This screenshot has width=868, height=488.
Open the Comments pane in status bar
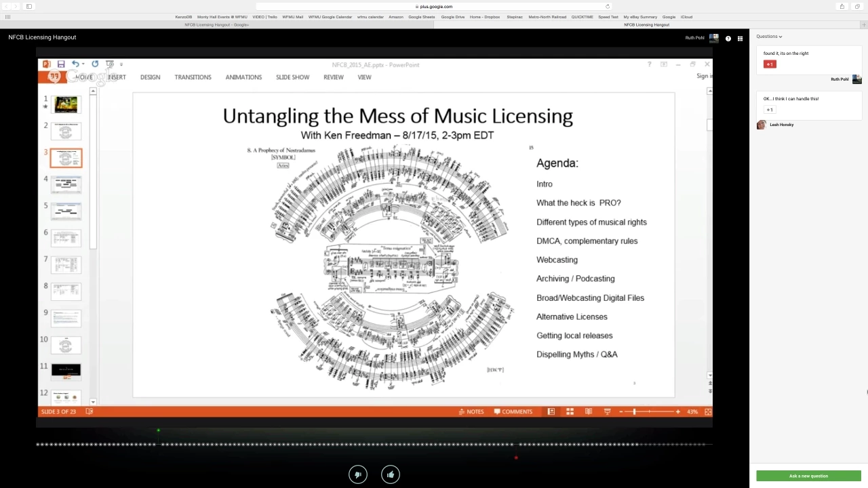(x=513, y=411)
